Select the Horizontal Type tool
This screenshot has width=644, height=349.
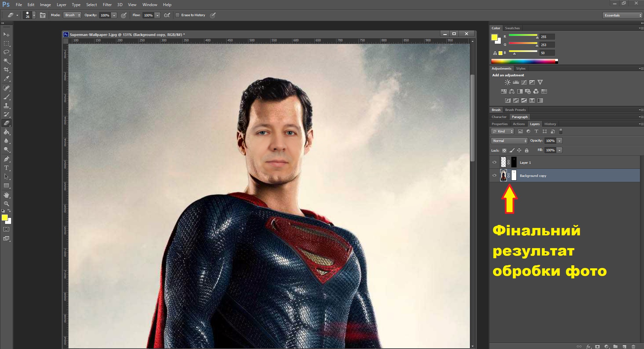coord(6,168)
